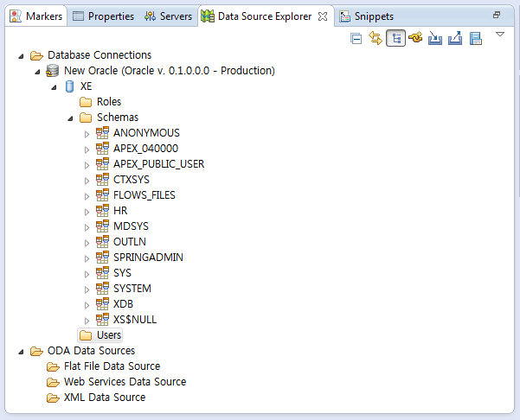Click the Users folder icon

click(86, 335)
